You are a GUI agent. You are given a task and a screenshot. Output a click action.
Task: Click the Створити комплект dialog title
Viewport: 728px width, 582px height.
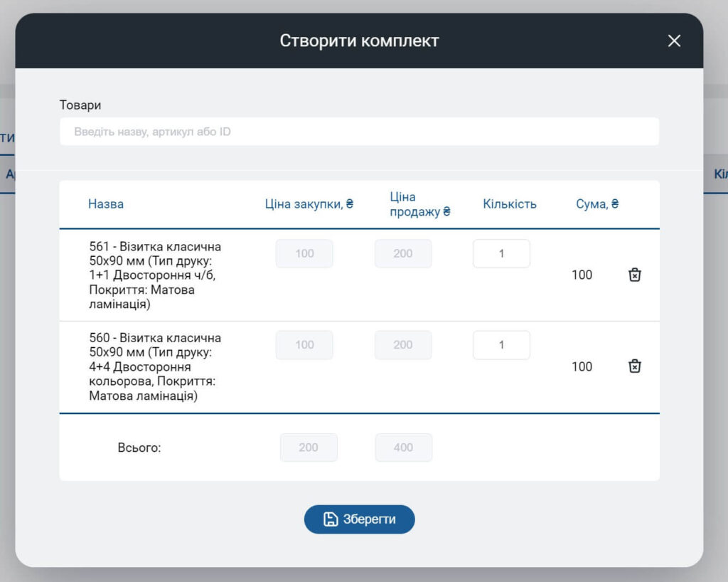click(359, 41)
